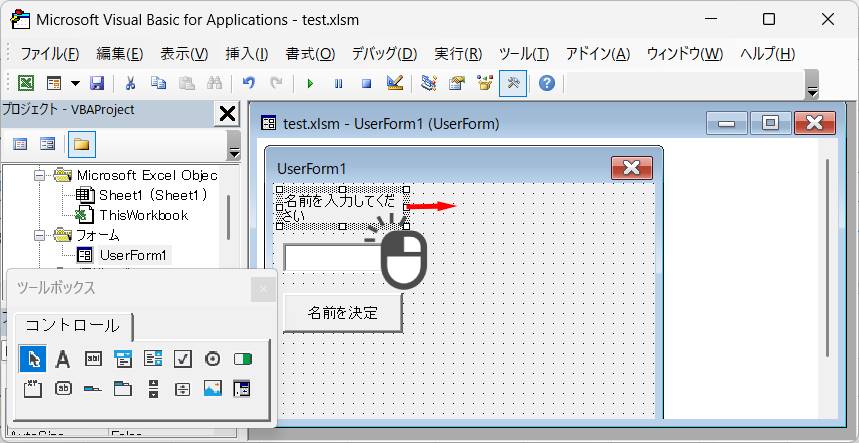Click View Code icon in project panel
859x443 pixels.
pos(20,145)
